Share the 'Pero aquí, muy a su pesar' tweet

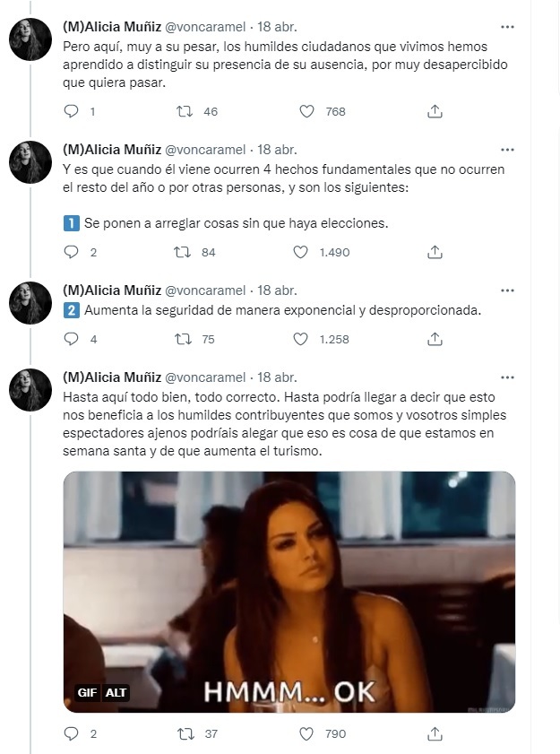point(435,111)
